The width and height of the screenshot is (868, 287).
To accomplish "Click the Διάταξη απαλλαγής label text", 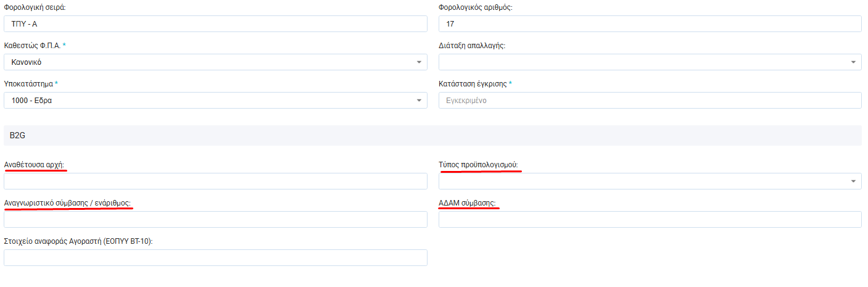I will click(471, 46).
